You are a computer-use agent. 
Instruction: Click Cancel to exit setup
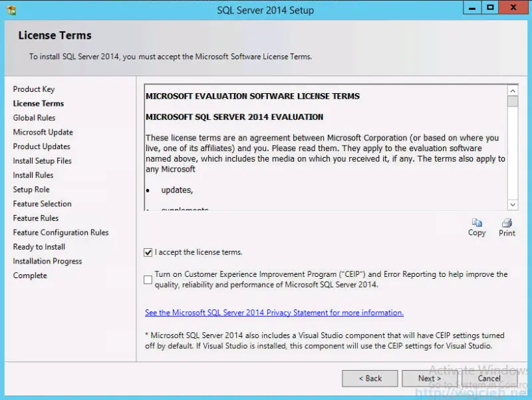(489, 378)
